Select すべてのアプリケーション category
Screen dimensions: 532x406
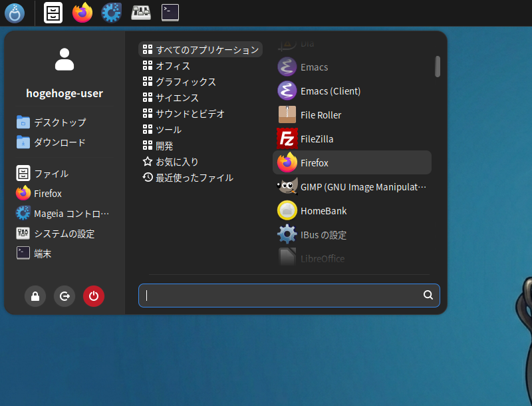[x=201, y=49]
